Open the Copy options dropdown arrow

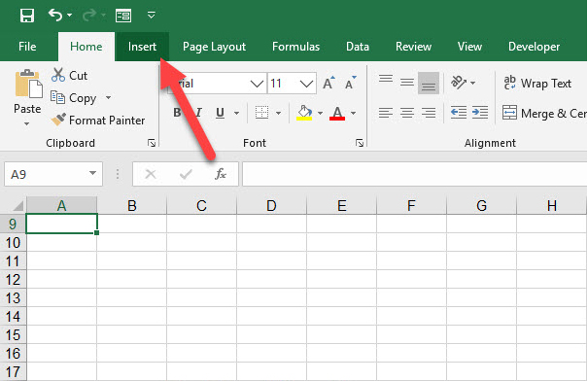pyautogui.click(x=108, y=97)
